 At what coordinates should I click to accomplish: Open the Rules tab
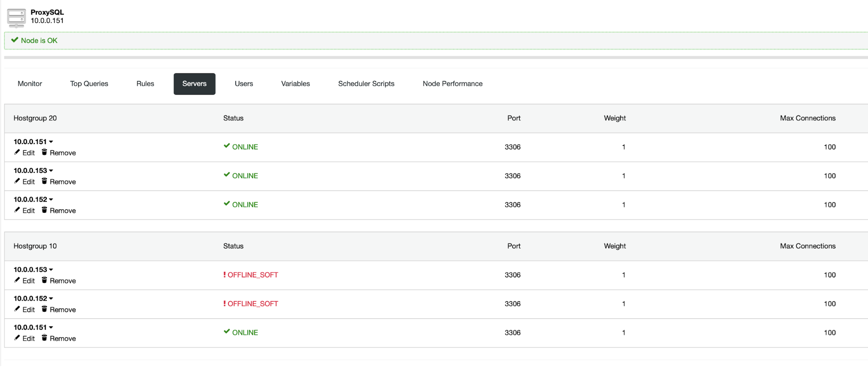[x=145, y=84]
